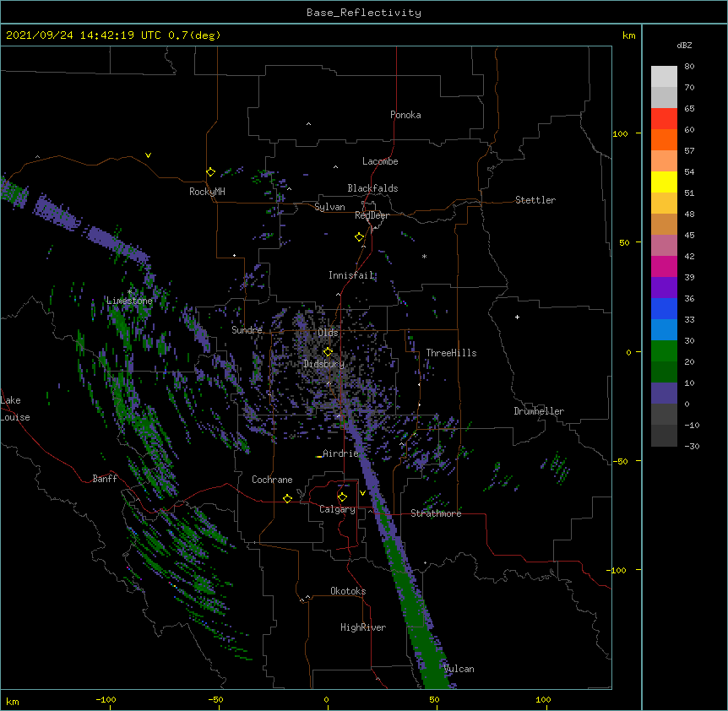Click the Okotoks label
The height and width of the screenshot is (711, 728).
coord(348,591)
